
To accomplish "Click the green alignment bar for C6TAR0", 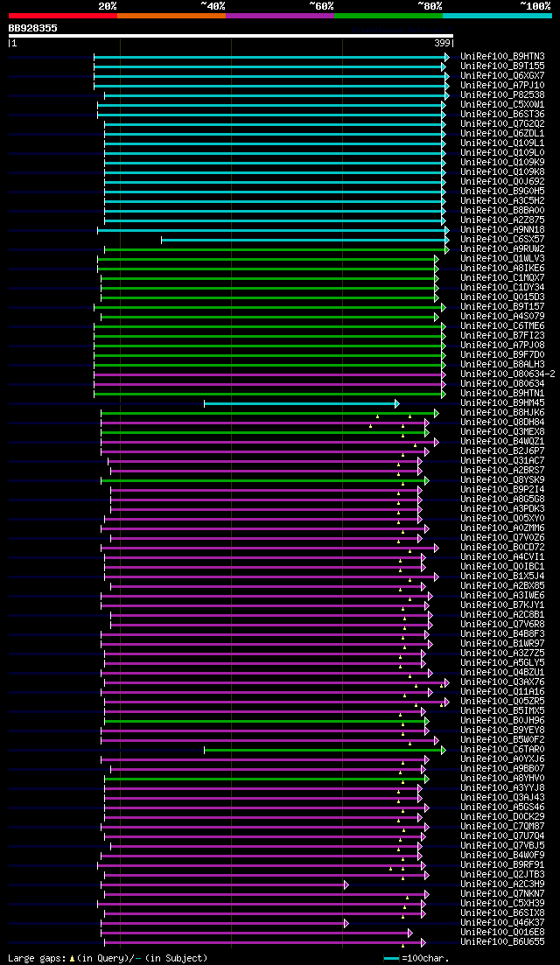I will coord(325,750).
